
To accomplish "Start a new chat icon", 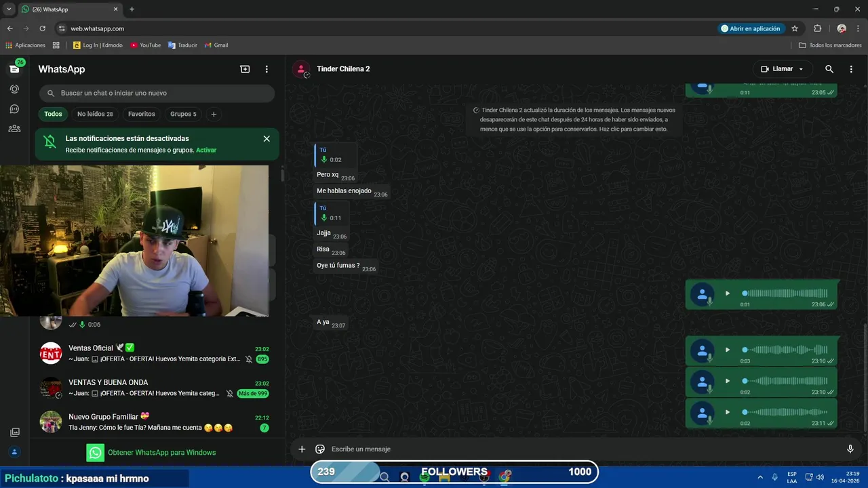I will coord(245,69).
